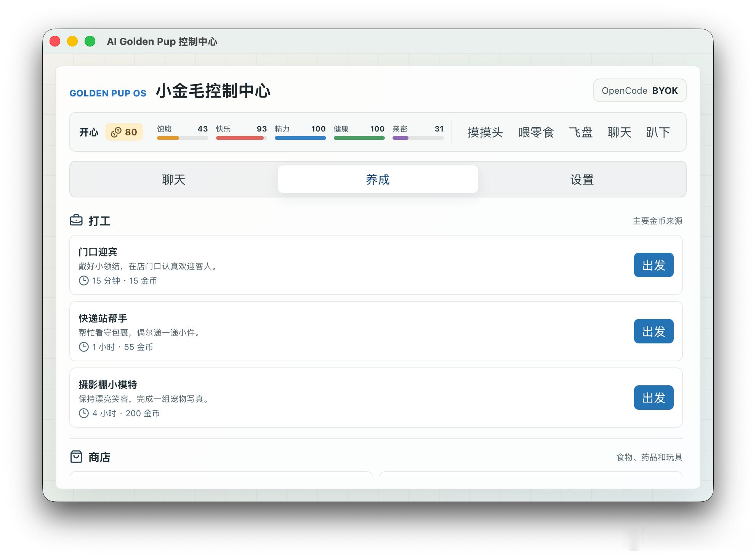Screen dimensions: 756x558
Task: Click the 快乐 progress bar
Action: [242, 138]
